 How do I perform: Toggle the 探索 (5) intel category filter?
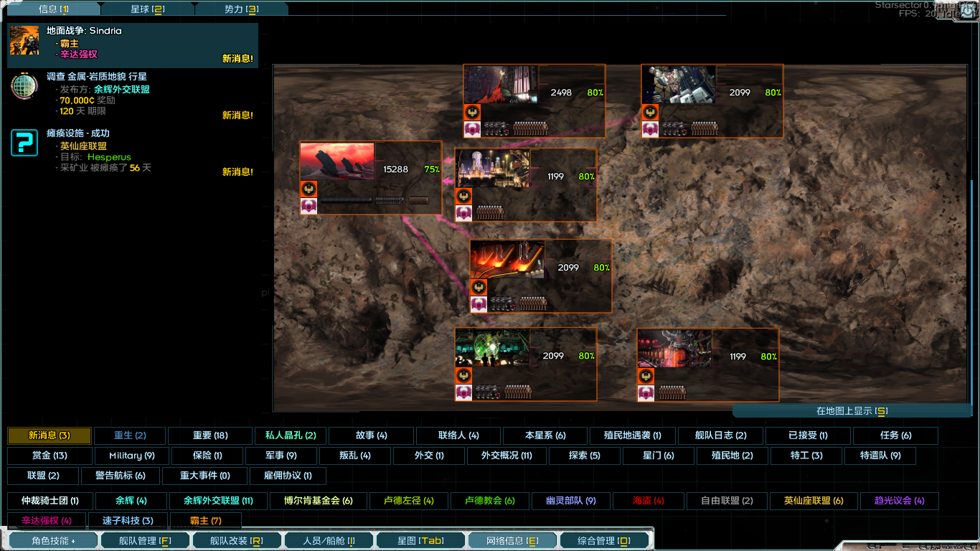click(584, 456)
